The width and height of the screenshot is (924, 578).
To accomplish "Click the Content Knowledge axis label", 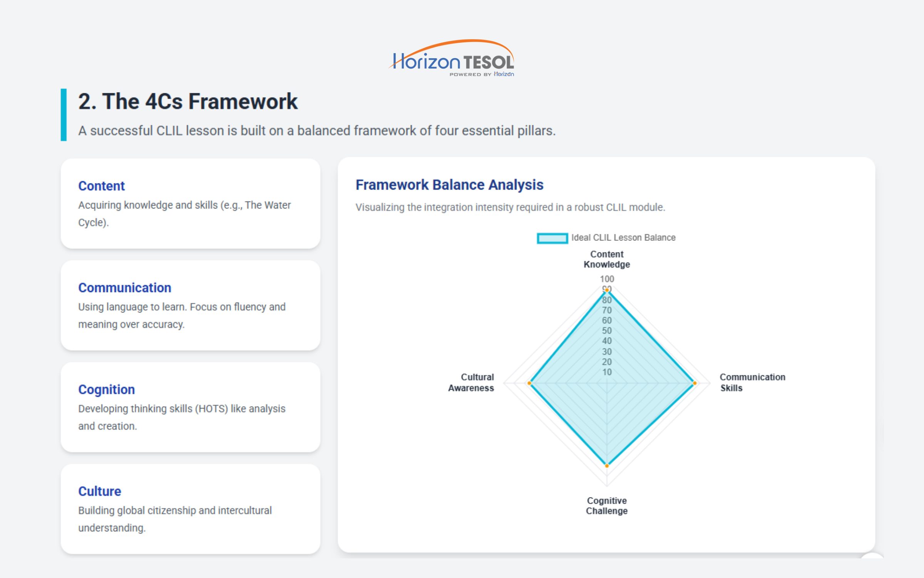I will [x=607, y=259].
